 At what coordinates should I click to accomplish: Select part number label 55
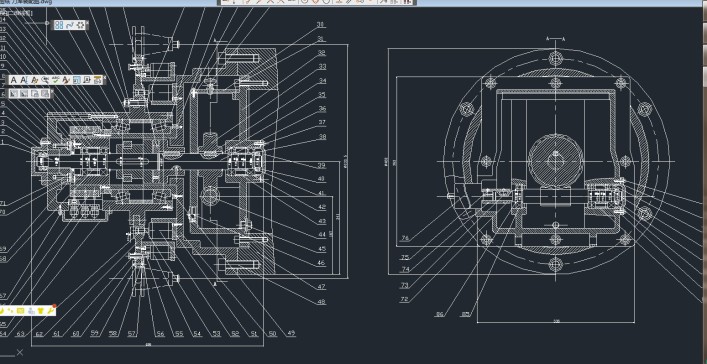click(x=179, y=334)
